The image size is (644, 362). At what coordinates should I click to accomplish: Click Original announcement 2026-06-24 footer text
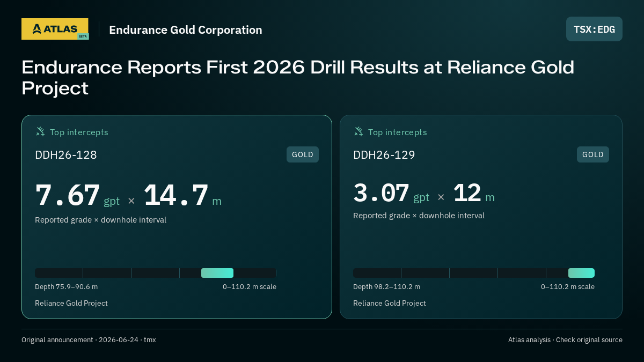point(89,340)
